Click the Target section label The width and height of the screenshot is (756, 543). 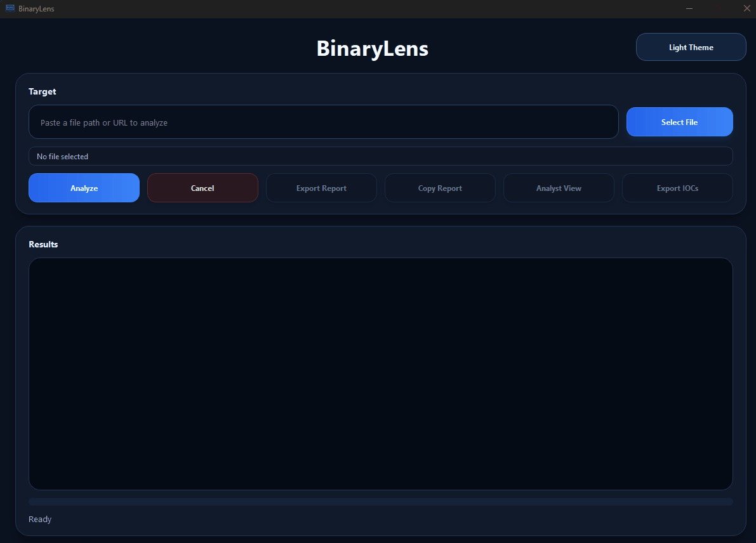(43, 91)
